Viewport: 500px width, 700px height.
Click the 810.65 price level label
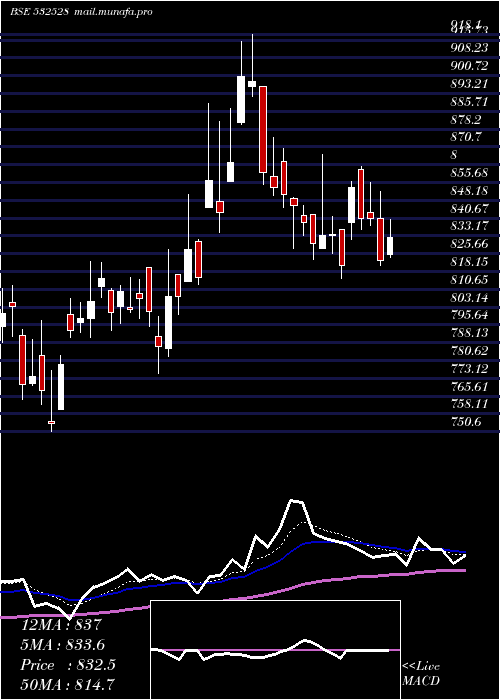coord(468,279)
